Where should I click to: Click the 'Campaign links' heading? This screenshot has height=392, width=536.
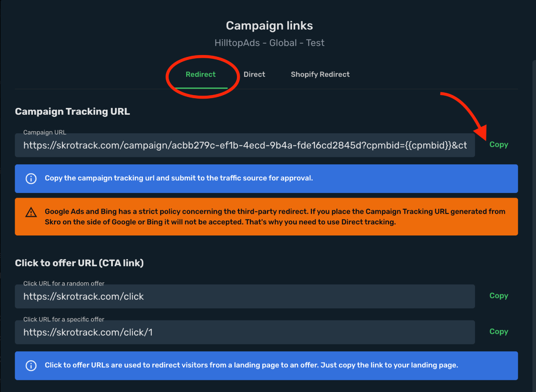(x=269, y=25)
